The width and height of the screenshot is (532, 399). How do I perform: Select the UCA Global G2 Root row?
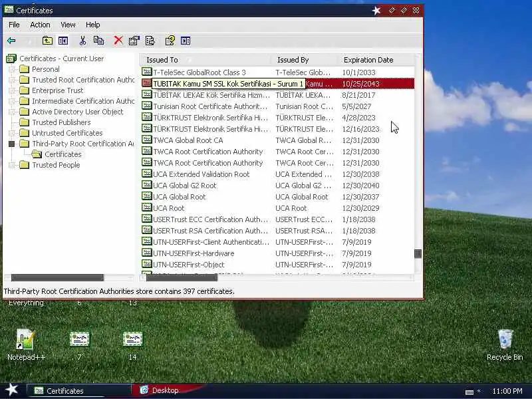click(278, 186)
